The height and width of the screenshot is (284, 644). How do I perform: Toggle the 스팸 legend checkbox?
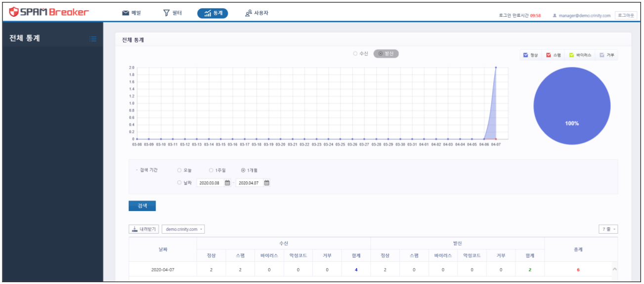(549, 55)
